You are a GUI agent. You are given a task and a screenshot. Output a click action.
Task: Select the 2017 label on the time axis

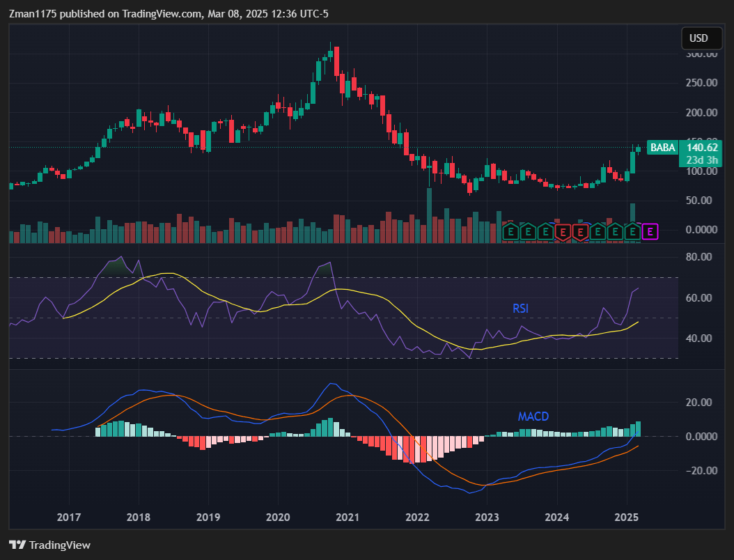(68, 518)
